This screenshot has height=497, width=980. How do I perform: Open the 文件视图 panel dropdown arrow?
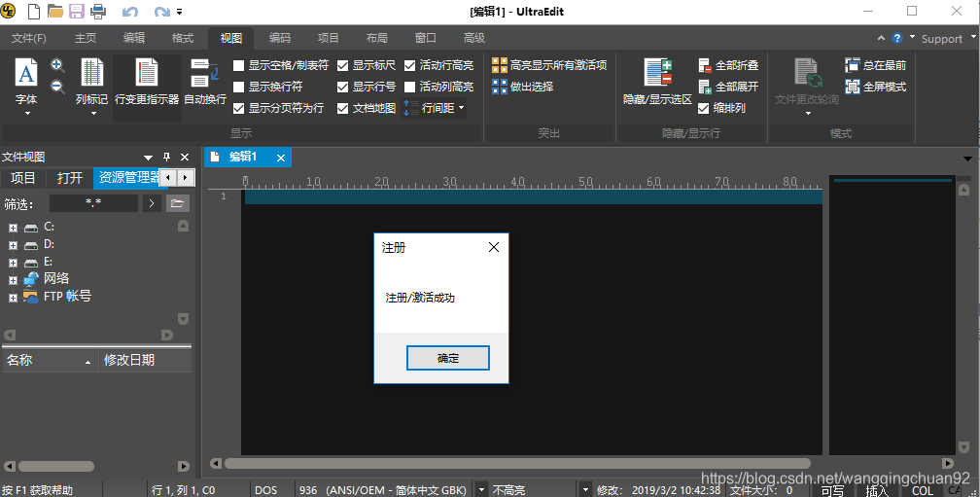(x=148, y=158)
